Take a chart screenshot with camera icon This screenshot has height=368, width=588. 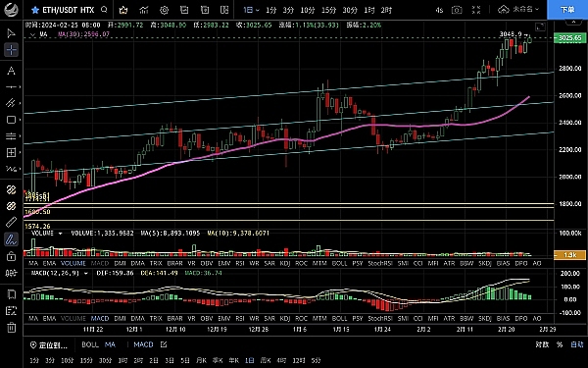[x=457, y=10]
